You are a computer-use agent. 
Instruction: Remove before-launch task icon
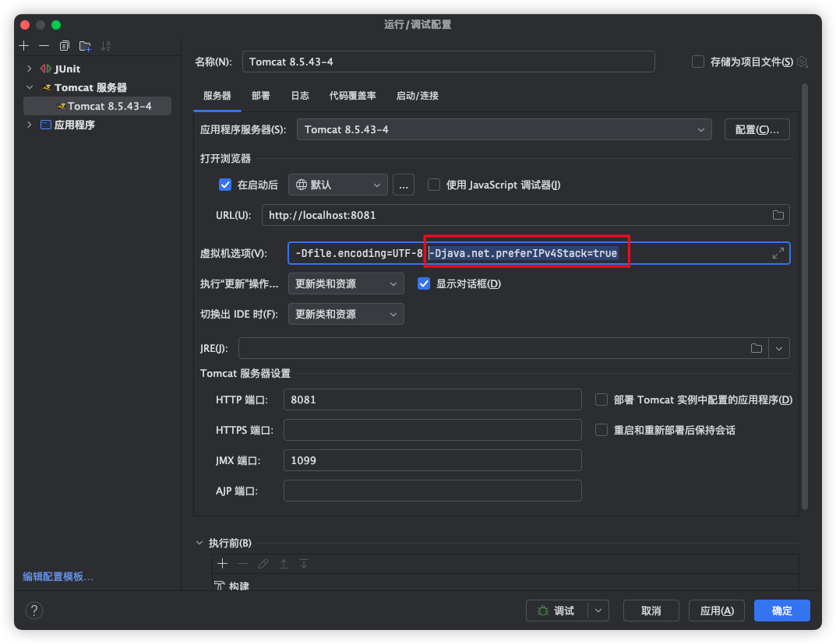pos(242,564)
